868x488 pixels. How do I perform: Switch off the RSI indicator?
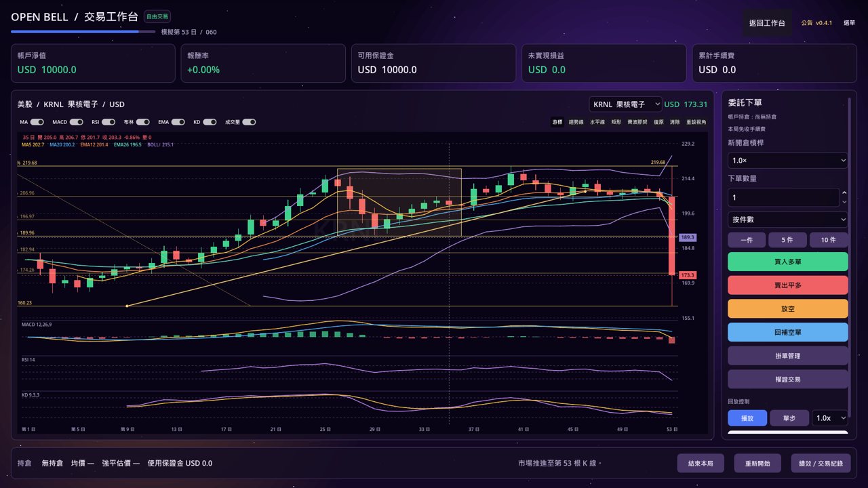coord(110,122)
